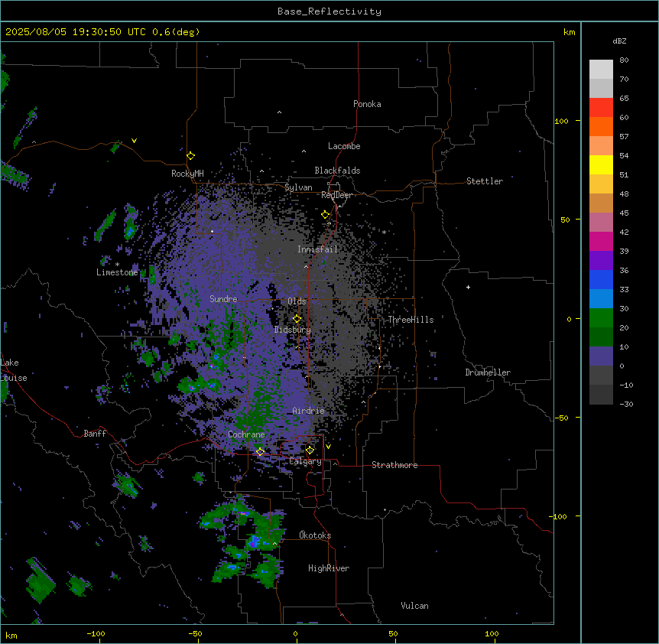Select the Olds label

pos(297,301)
